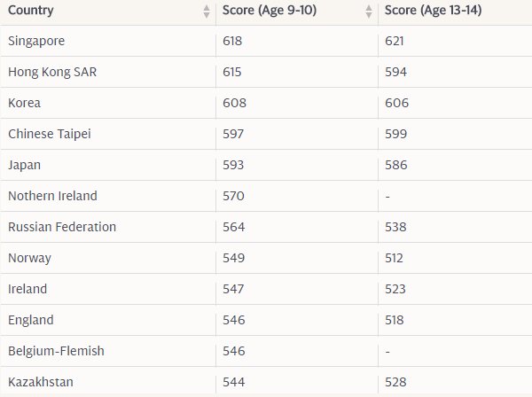Select the Nothern Ireland cell
This screenshot has width=532, height=397.
point(51,196)
